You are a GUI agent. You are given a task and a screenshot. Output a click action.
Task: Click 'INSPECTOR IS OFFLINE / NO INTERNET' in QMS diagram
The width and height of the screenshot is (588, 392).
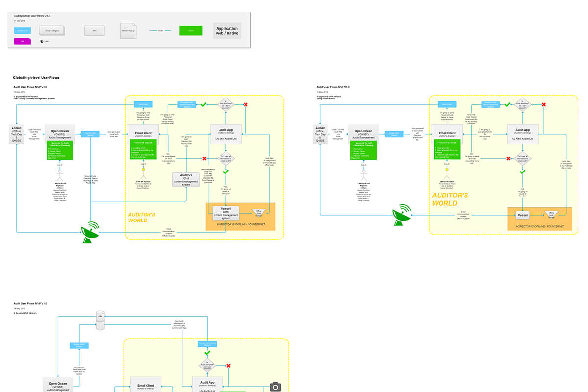pyautogui.click(x=241, y=224)
